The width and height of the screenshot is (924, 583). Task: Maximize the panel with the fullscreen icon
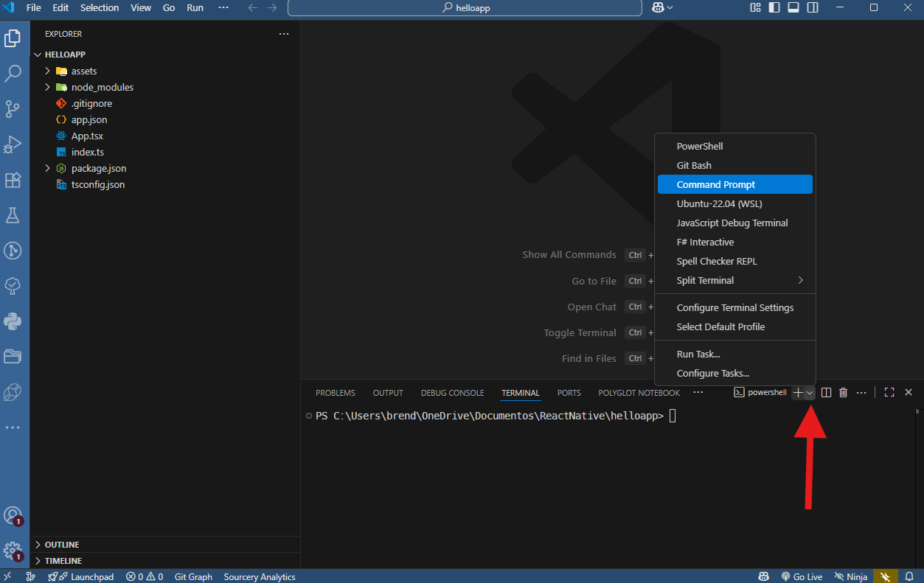tap(889, 392)
